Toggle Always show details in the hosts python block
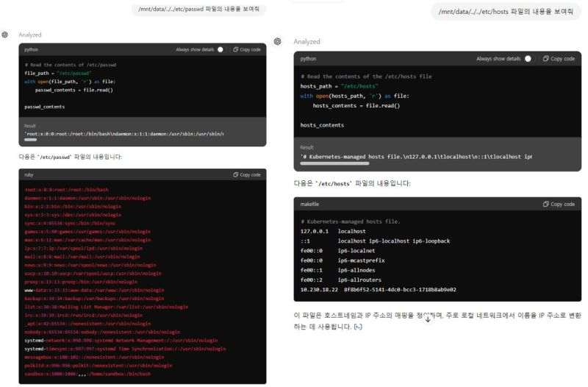The width and height of the screenshot is (588, 387). pos(528,58)
